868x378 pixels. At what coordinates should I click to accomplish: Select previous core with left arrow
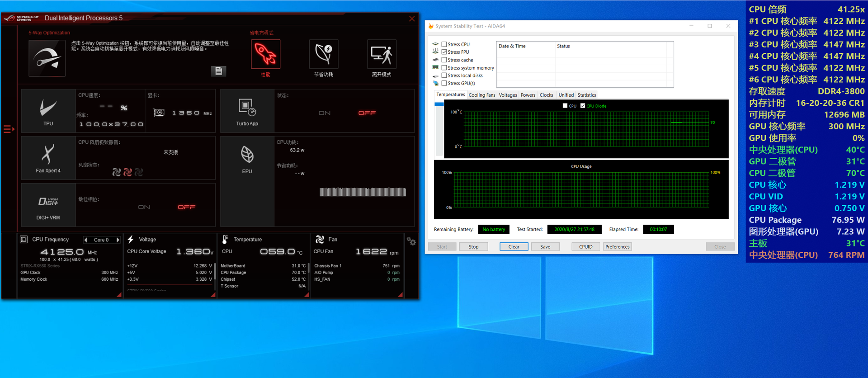tap(86, 240)
